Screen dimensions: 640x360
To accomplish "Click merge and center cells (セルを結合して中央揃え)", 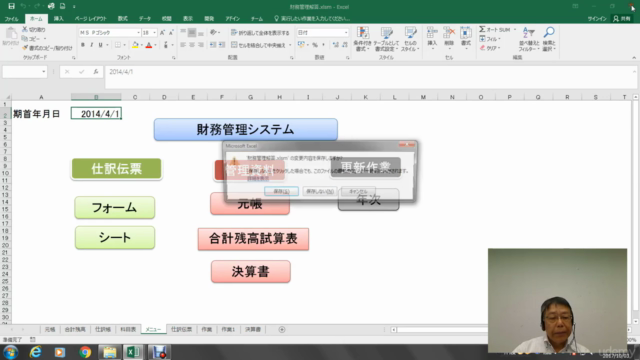I will click(258, 45).
